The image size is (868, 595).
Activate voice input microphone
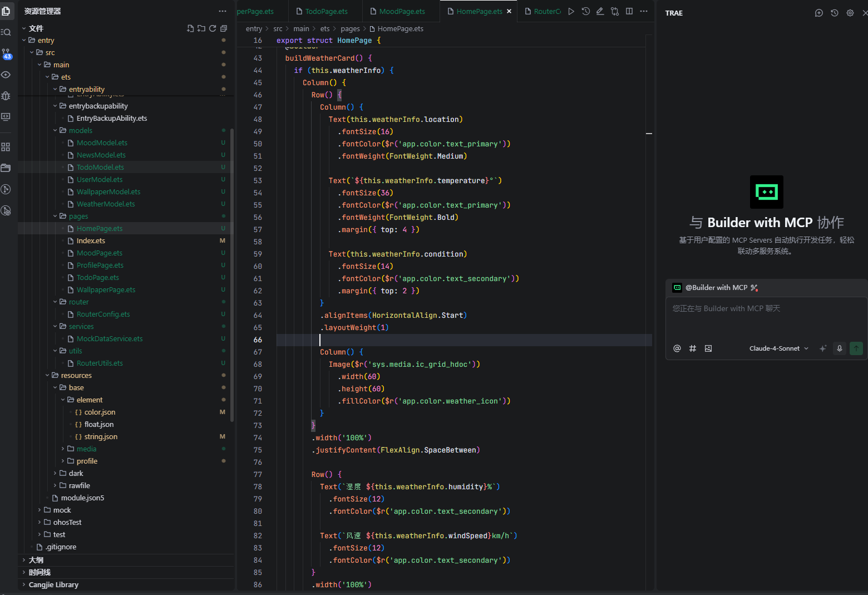tap(840, 348)
